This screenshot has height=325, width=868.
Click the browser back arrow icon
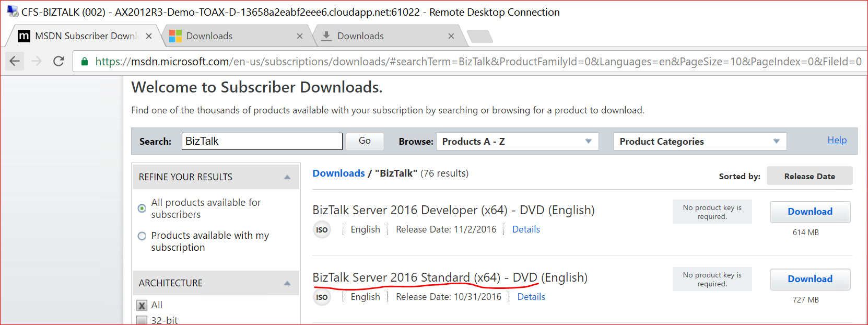click(15, 61)
